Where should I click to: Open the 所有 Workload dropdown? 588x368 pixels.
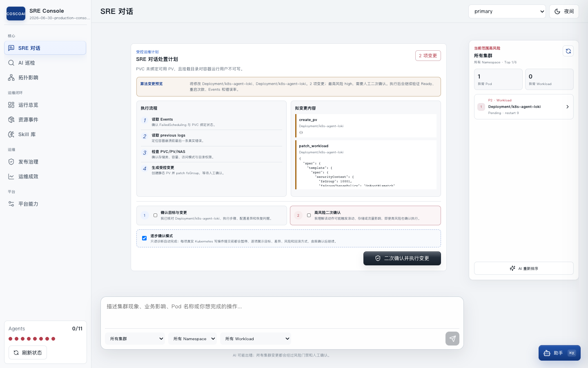pos(256,339)
